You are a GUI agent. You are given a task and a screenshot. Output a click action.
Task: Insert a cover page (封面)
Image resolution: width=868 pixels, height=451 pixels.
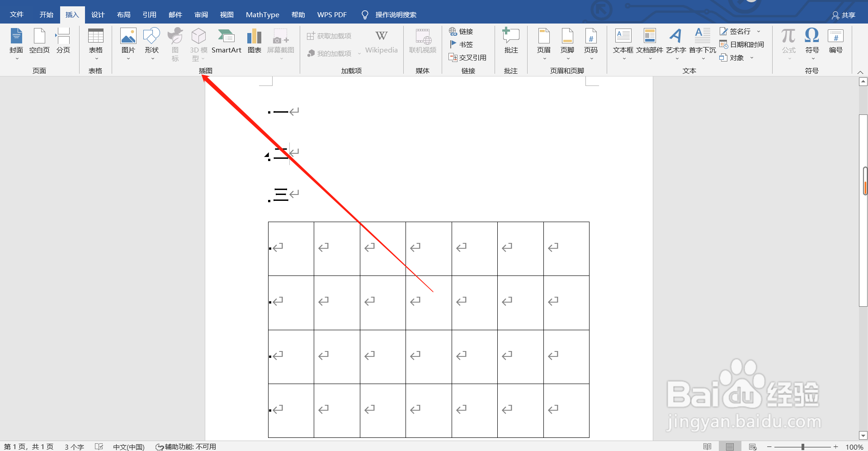[x=16, y=44]
